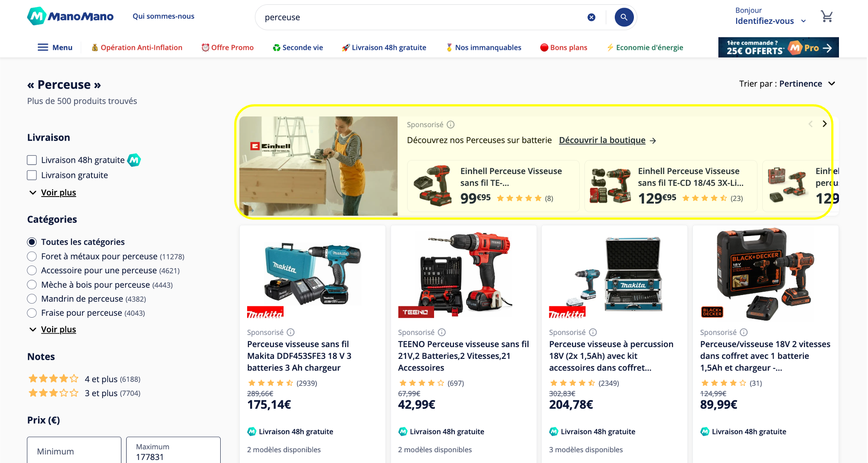Image resolution: width=868 pixels, height=463 pixels.
Task: Click info icon on TEENO Sponsorisé
Action: click(442, 332)
